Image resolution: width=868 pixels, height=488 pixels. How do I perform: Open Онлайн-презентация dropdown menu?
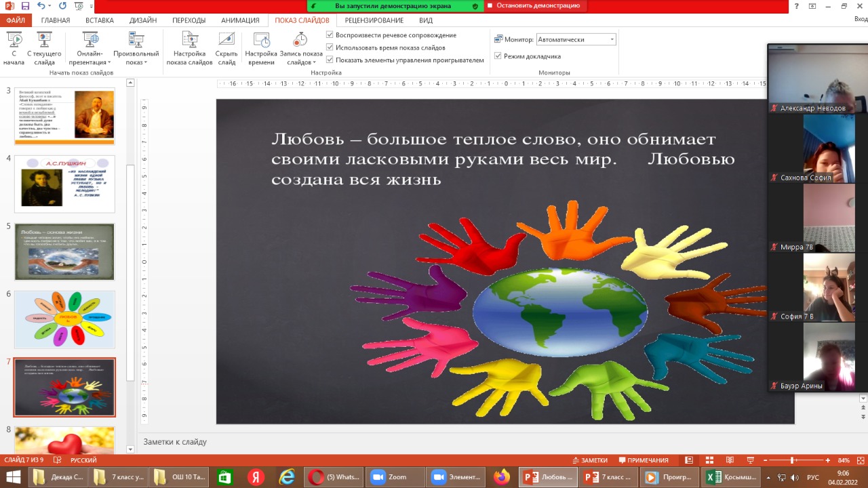click(x=90, y=58)
